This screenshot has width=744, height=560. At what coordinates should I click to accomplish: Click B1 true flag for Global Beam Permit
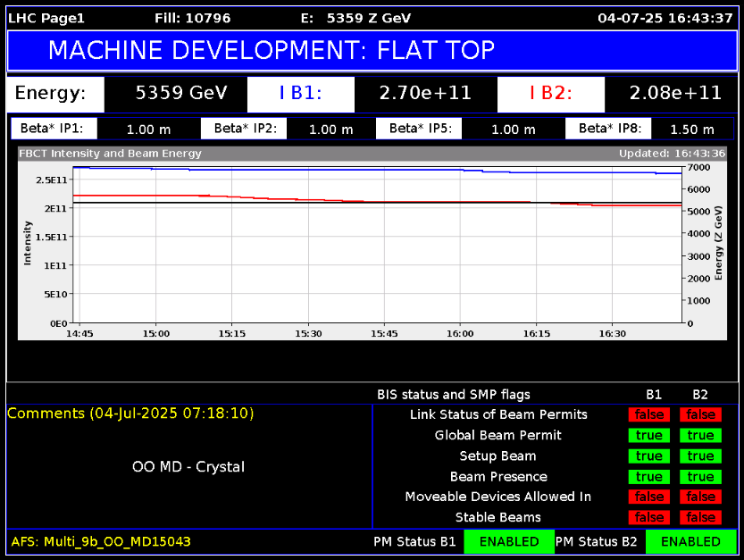(x=649, y=435)
